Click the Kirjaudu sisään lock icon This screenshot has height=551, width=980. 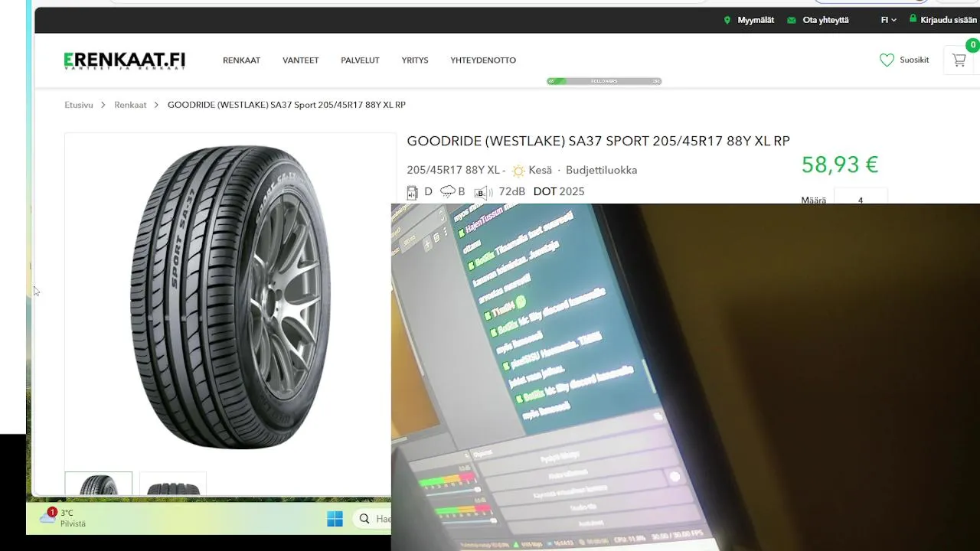tap(913, 19)
